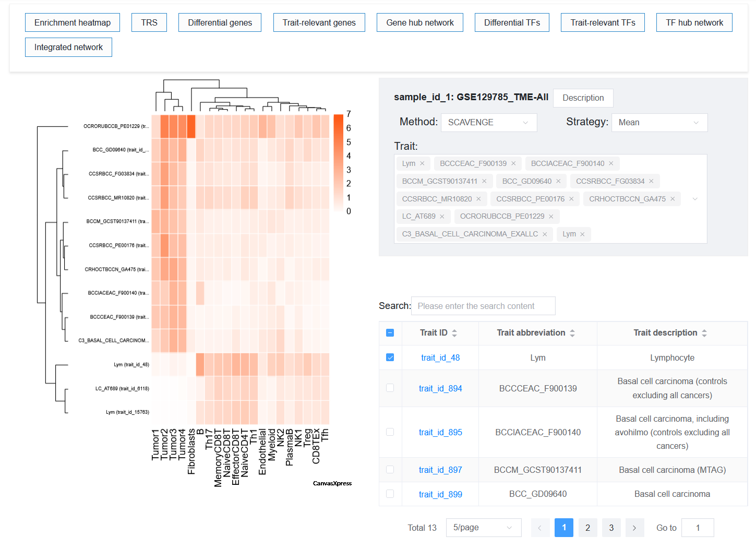Image resolution: width=756 pixels, height=548 pixels.
Task: Focus the trait search input field
Action: click(x=483, y=306)
